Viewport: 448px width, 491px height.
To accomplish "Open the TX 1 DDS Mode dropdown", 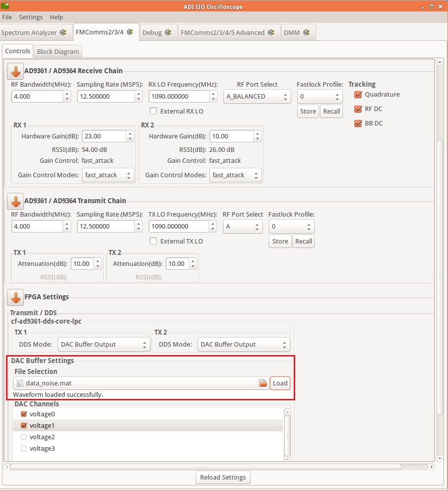I will (104, 345).
